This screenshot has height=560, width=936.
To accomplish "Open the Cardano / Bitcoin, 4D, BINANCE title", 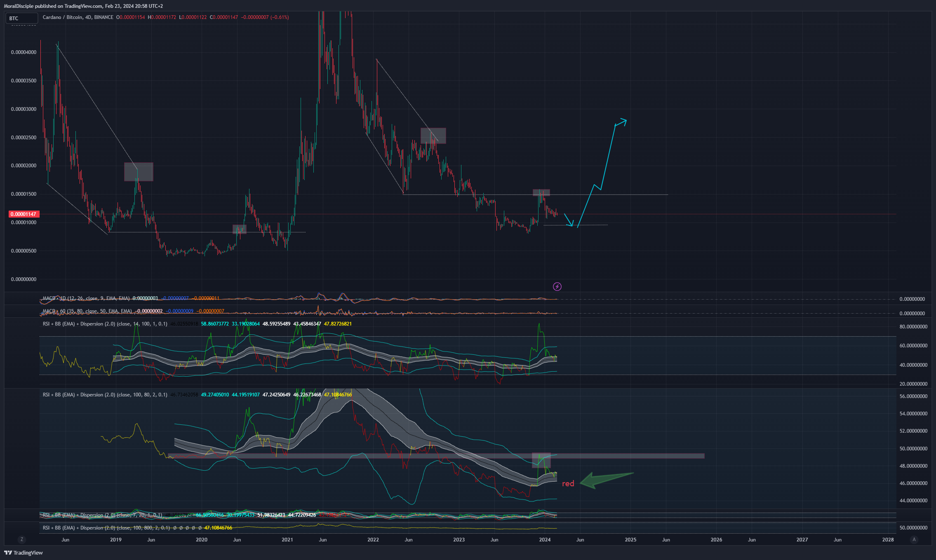I will click(x=78, y=17).
